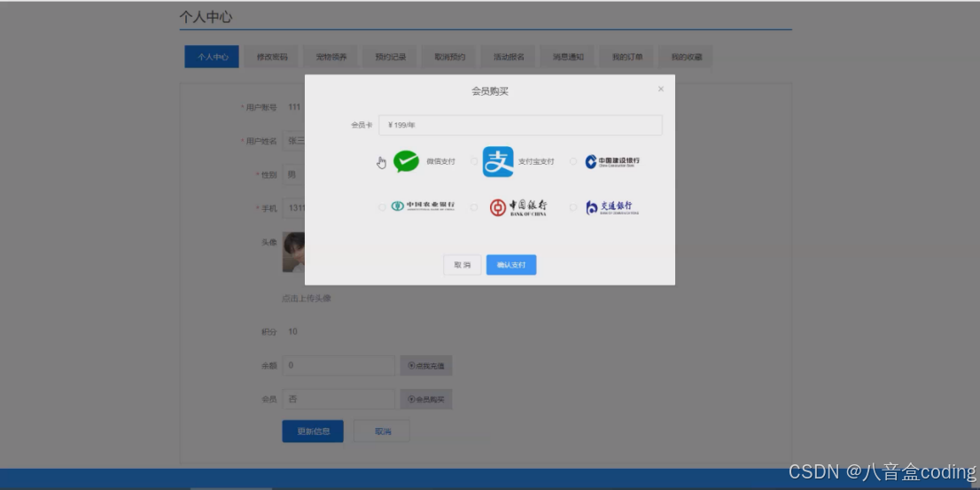
Task: Switch to the 预约记录 tab
Action: pyautogui.click(x=390, y=57)
